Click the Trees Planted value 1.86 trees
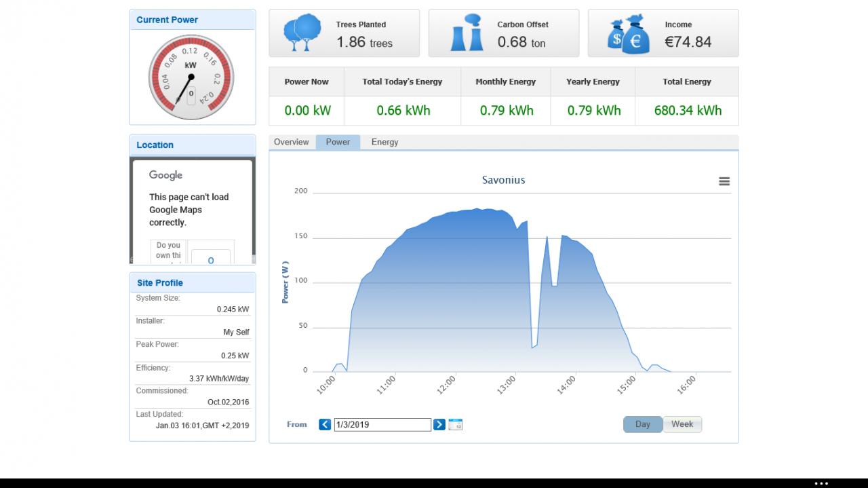Image resolution: width=868 pixels, height=488 pixels. point(364,42)
